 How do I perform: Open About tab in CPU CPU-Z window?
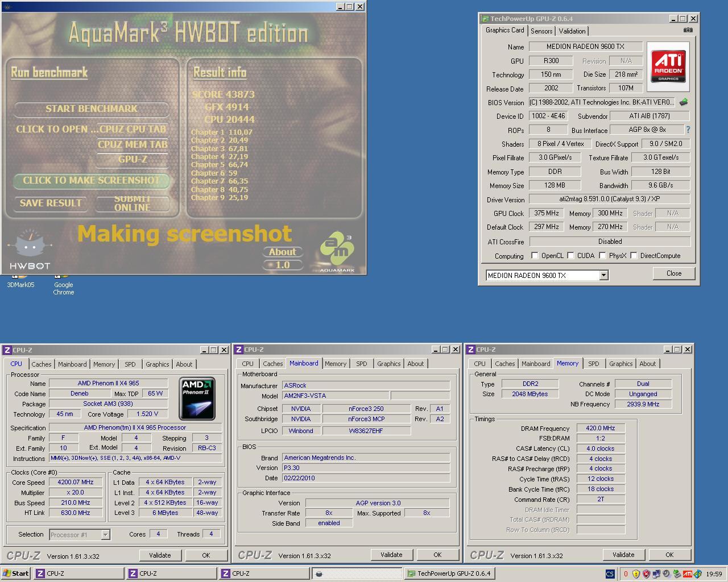point(184,364)
